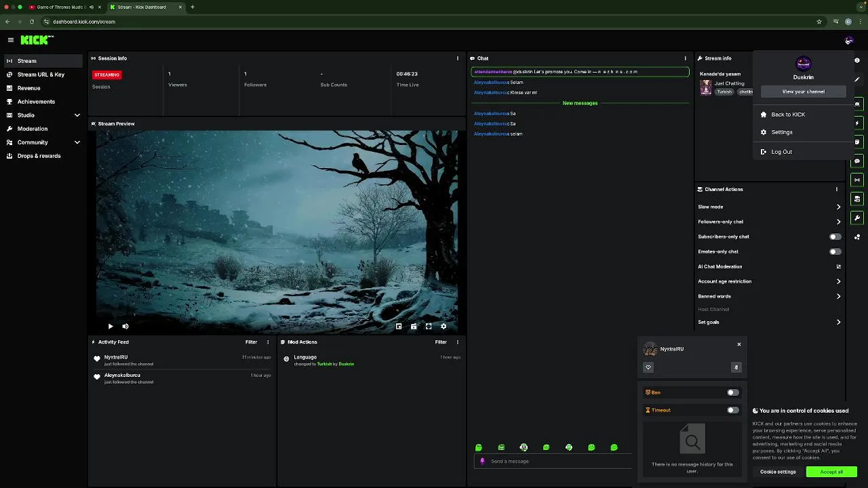Click the Send a message input

tap(553, 462)
